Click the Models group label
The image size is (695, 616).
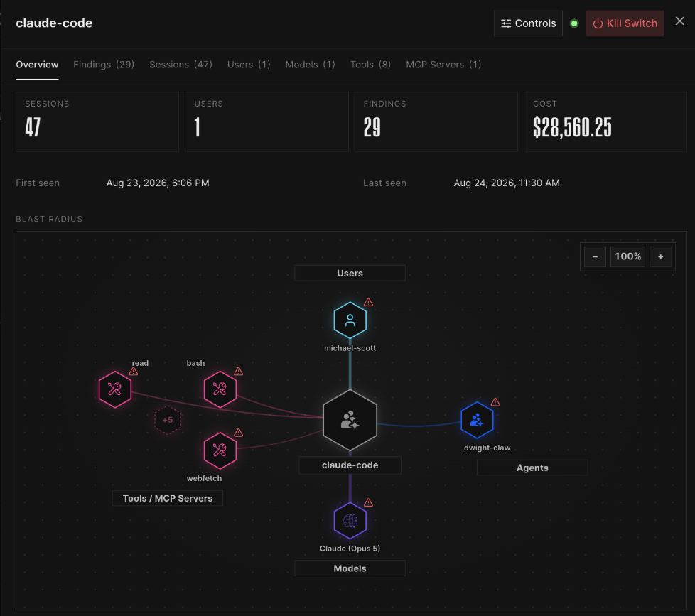pos(350,568)
